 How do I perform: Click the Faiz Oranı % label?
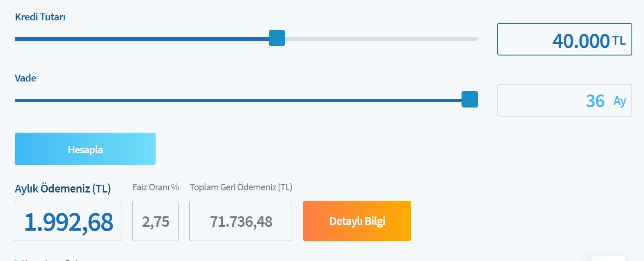coord(156,187)
